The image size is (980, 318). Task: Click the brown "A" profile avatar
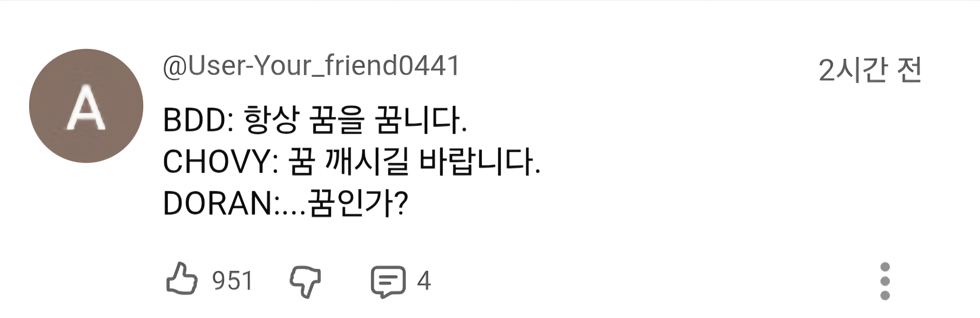click(x=86, y=106)
